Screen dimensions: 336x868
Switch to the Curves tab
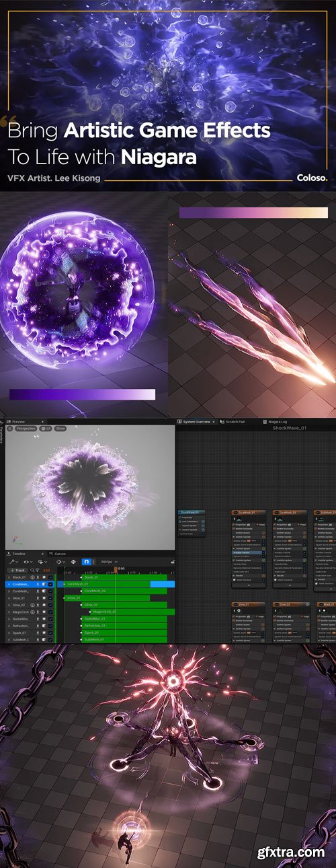click(x=59, y=554)
